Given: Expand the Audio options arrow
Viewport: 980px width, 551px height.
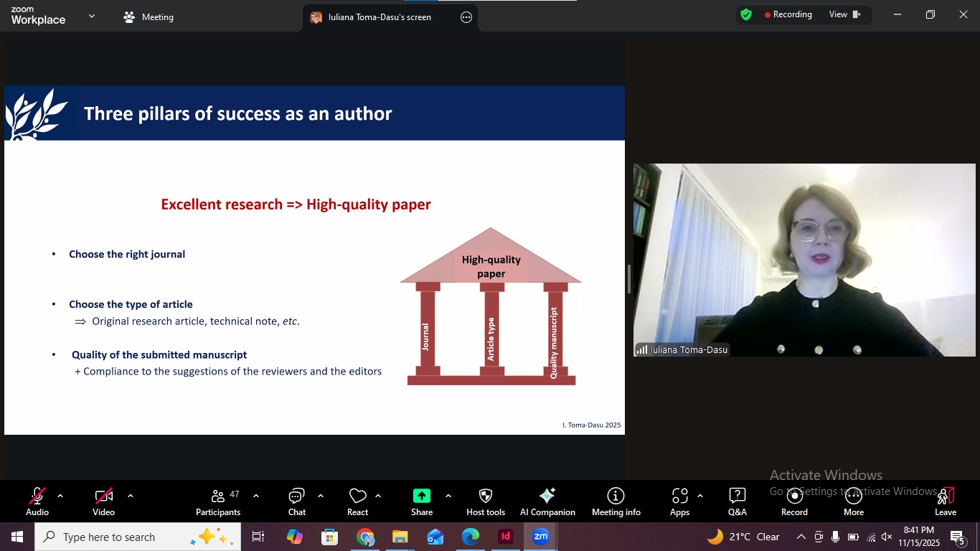Looking at the screenshot, I should (x=60, y=496).
